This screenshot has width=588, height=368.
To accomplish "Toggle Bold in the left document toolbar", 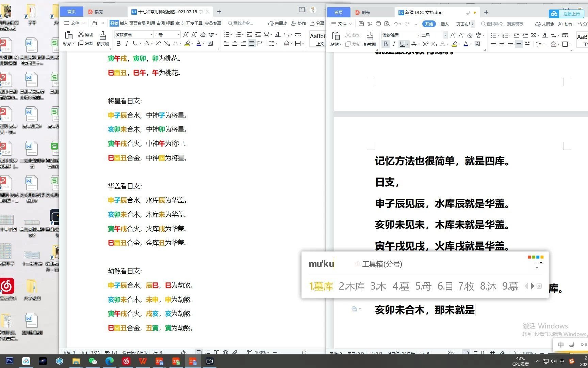I will [x=118, y=43].
